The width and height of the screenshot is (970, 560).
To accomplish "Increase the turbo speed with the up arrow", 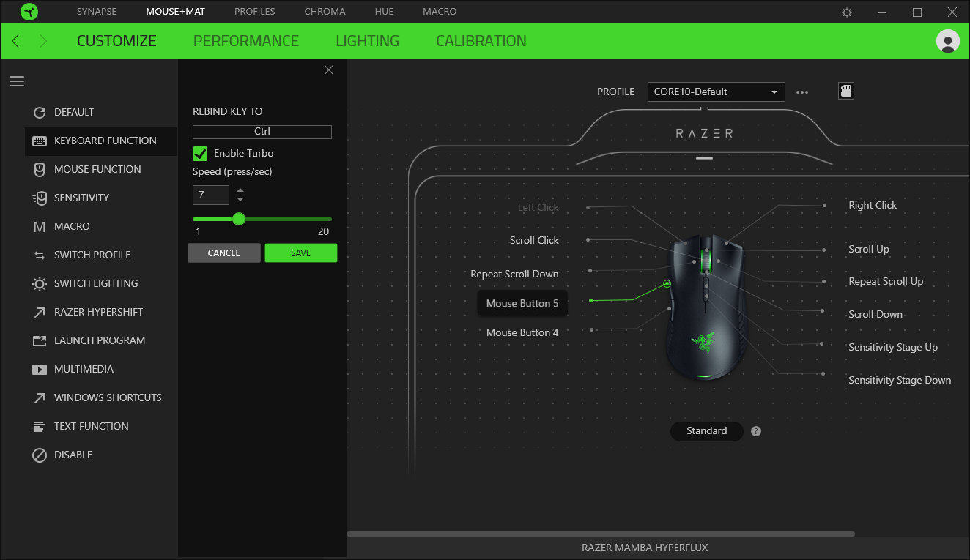I will coord(240,190).
